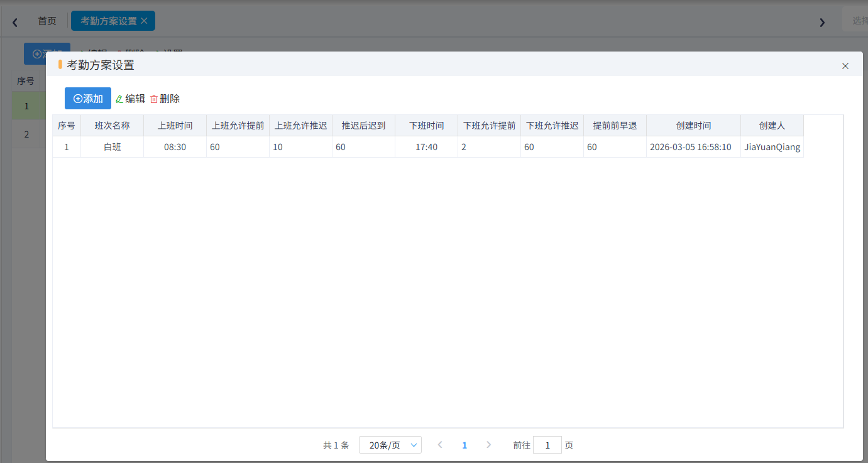
Task: Click the 下班时间 column header
Action: click(x=427, y=126)
